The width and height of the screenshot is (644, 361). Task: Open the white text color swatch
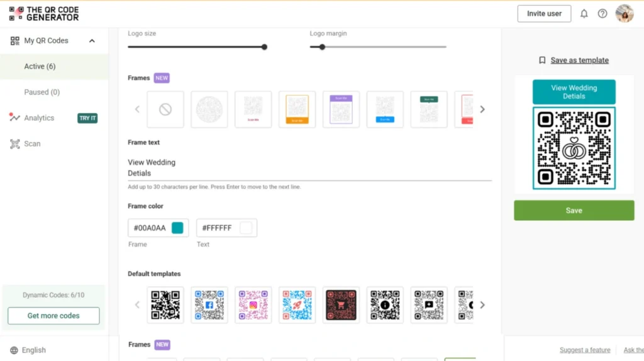[246, 228]
